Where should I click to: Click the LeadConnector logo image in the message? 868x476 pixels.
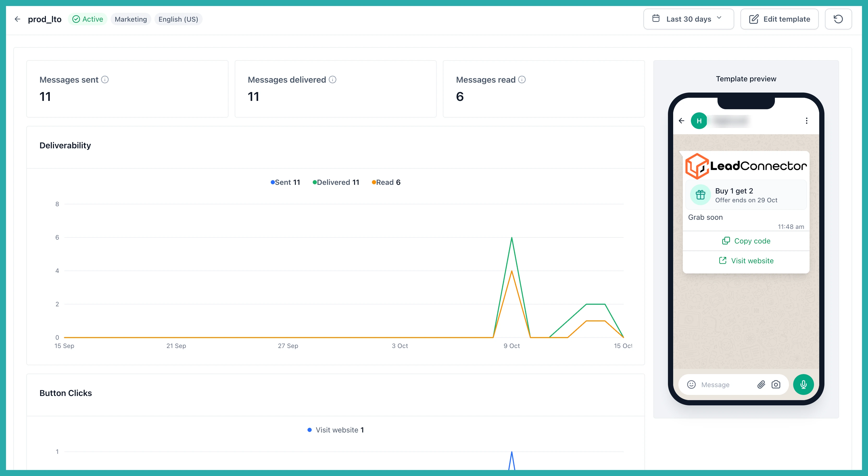pyautogui.click(x=746, y=166)
